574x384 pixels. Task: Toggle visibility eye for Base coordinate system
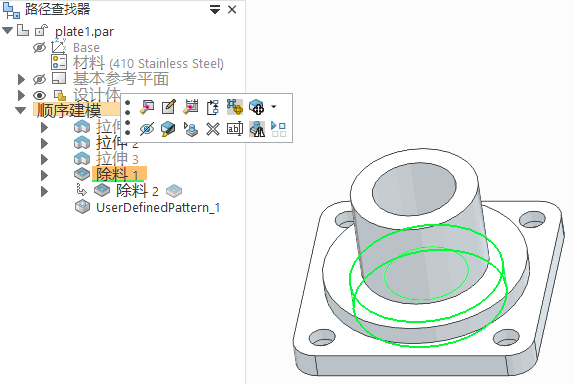click(39, 48)
